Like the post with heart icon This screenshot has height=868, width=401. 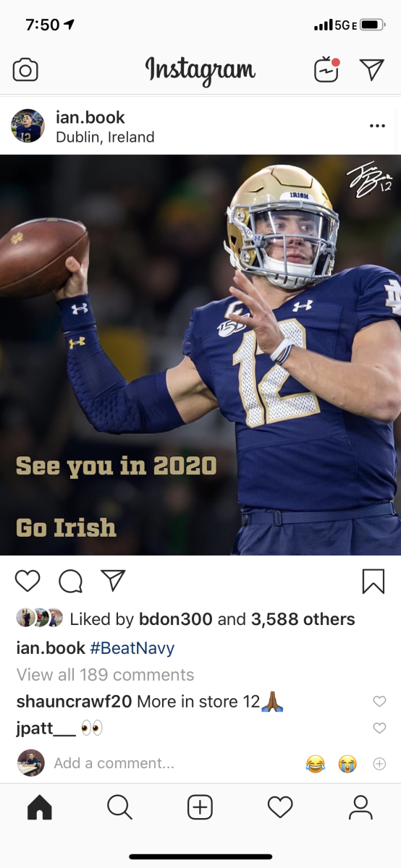(x=28, y=580)
